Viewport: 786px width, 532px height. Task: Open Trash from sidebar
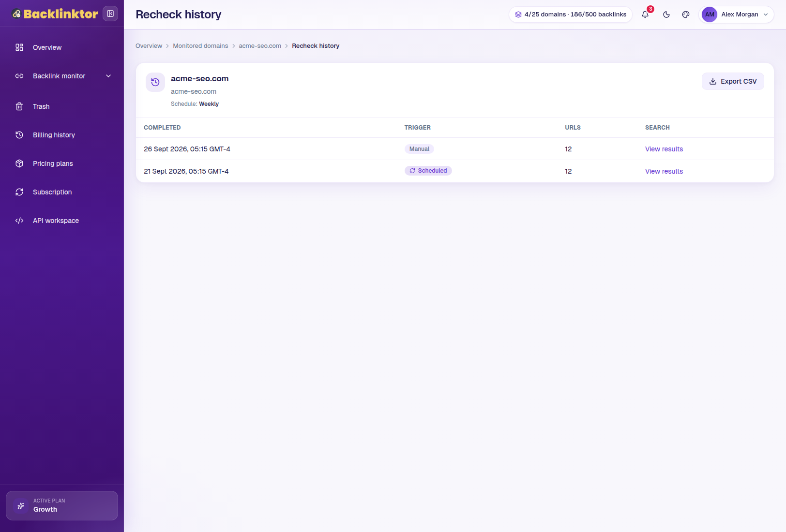[x=62, y=106]
